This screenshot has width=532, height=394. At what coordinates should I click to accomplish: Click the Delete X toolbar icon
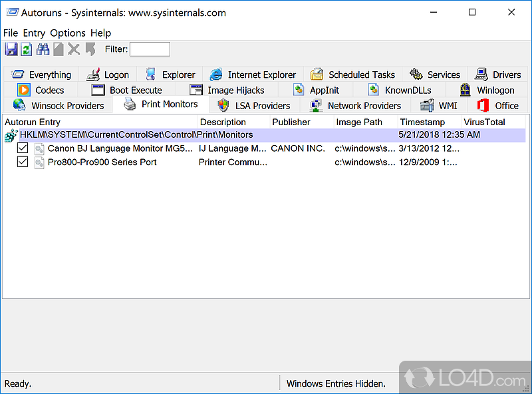[74, 49]
